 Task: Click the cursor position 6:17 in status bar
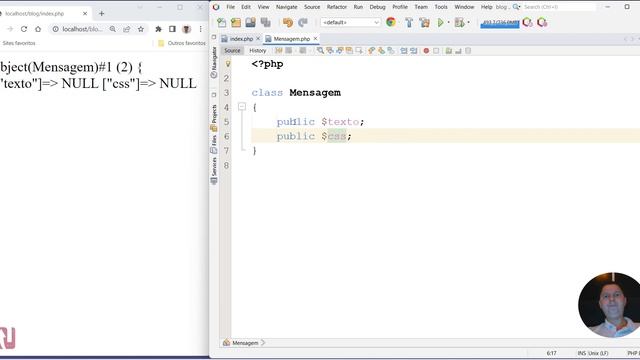551,353
